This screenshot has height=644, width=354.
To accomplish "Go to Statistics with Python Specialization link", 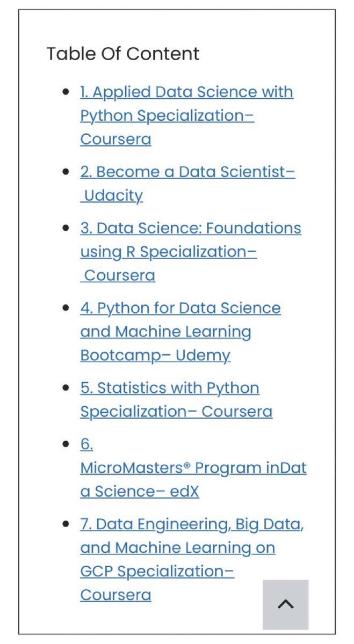I will coord(176,400).
